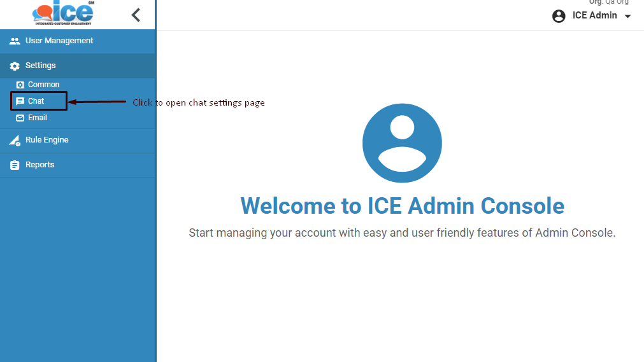Open the Email settings page
The height and width of the screenshot is (362, 644).
tap(38, 118)
